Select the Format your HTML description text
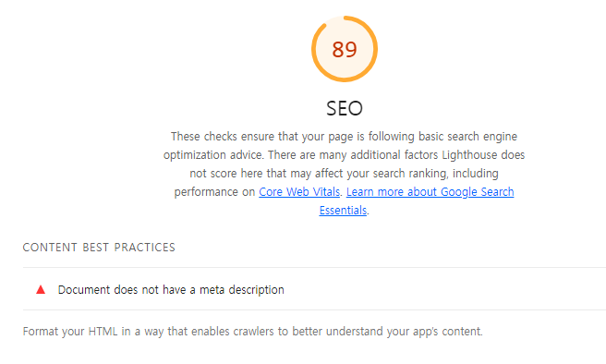 pyautogui.click(x=253, y=332)
